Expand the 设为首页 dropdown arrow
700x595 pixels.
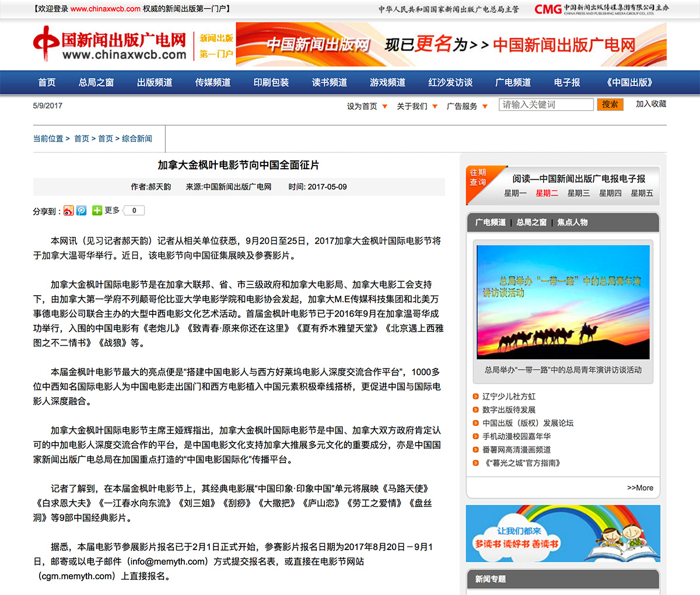pyautogui.click(x=384, y=107)
